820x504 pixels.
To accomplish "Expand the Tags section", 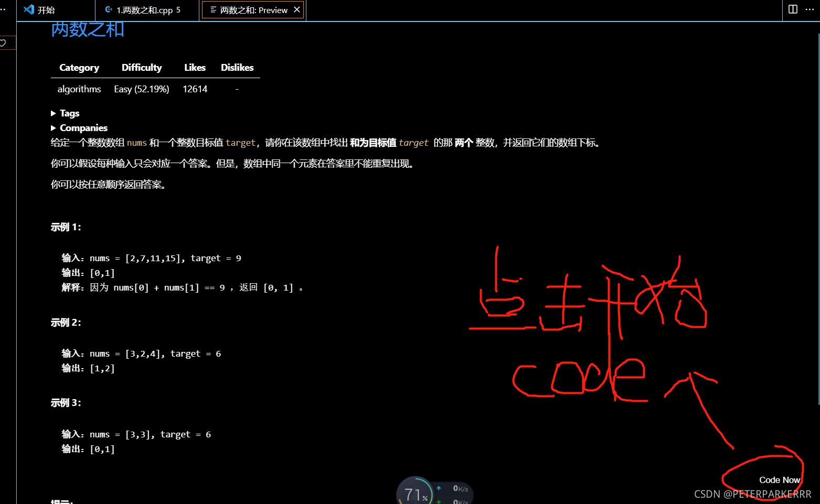I will (x=65, y=113).
